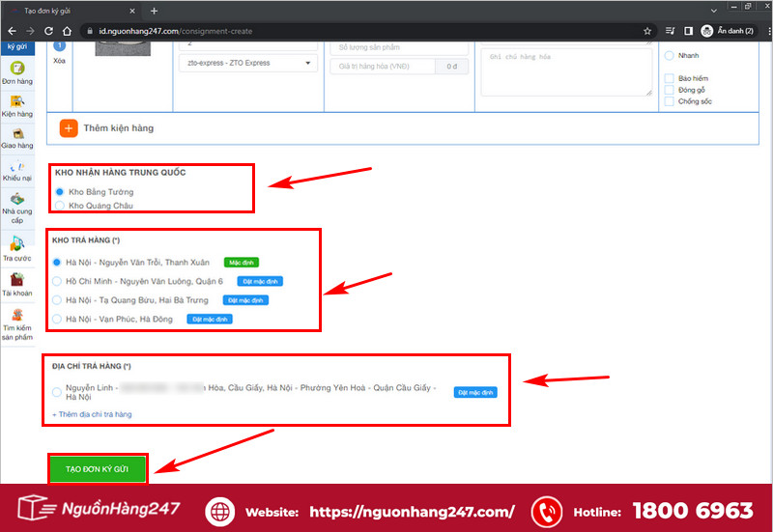
Task: Click Đặt mặc định for Vạn Phúc warehouse
Action: (x=210, y=320)
